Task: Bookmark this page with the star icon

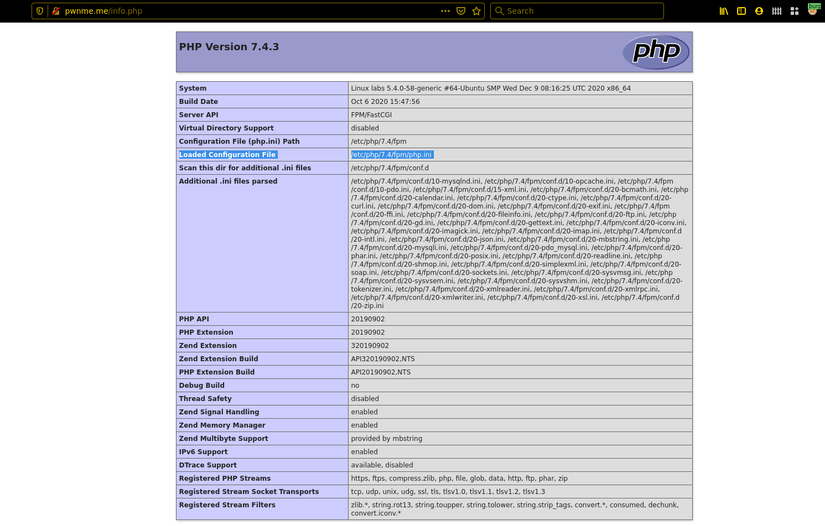Action: [x=477, y=11]
